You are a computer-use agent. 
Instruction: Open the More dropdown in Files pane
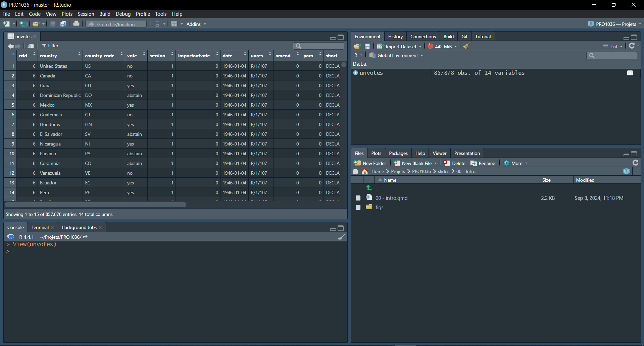[516, 163]
